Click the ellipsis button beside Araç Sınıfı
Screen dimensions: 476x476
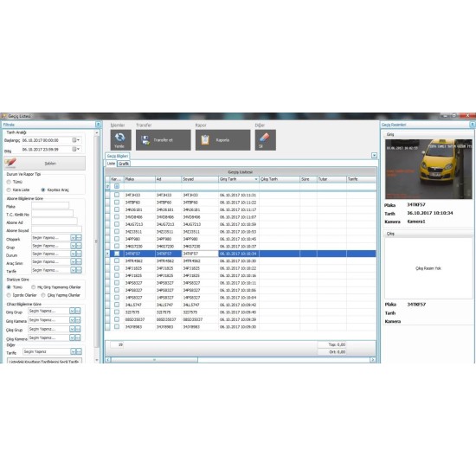click(79, 261)
